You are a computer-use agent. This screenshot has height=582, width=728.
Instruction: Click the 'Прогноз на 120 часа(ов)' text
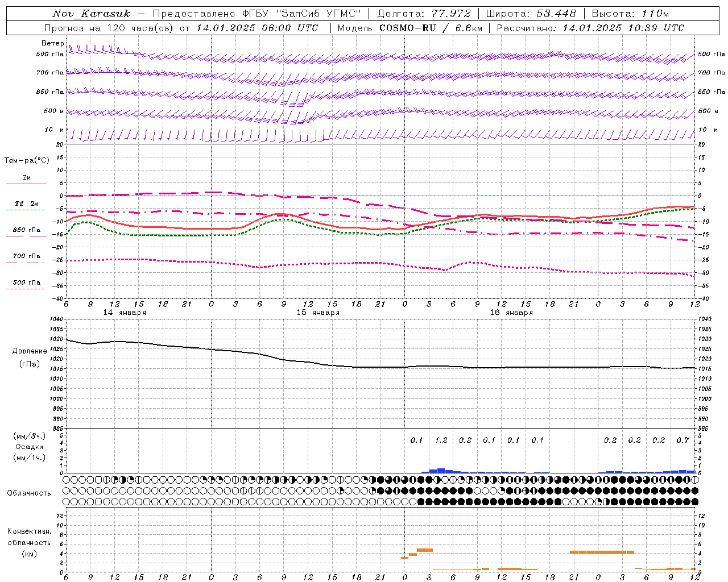coord(109,28)
